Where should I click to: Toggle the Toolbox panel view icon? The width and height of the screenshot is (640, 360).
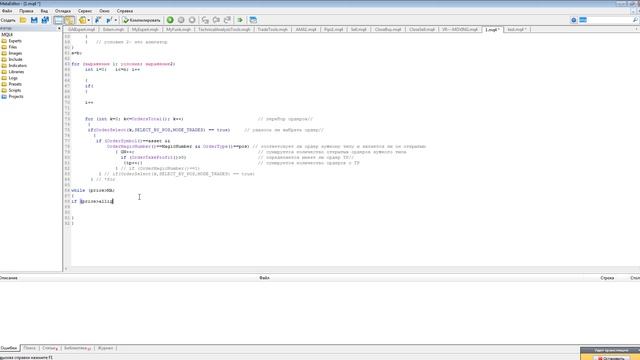tap(69, 20)
